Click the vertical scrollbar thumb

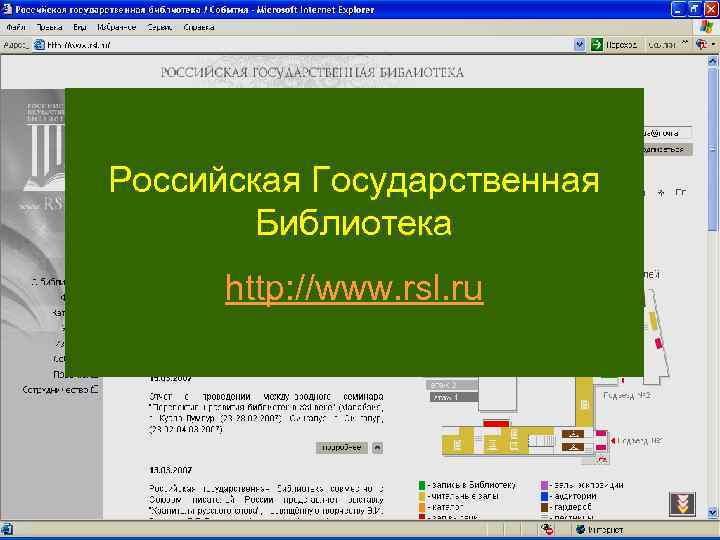click(713, 150)
